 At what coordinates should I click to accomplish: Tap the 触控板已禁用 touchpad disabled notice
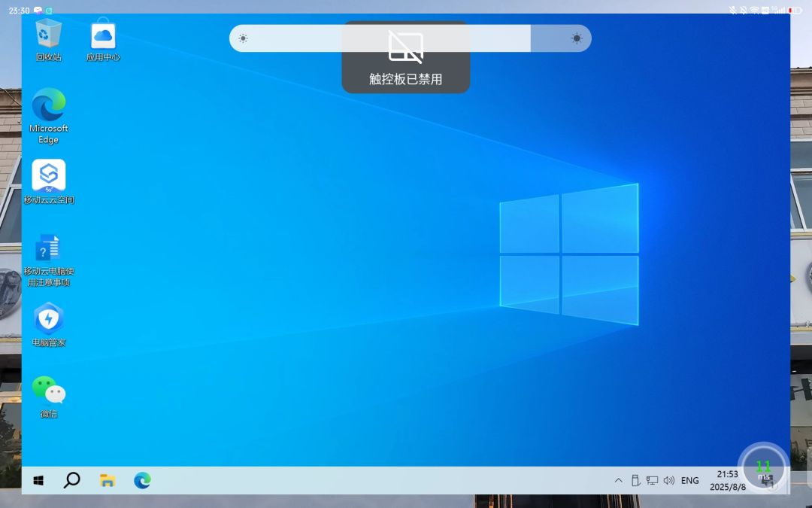point(405,57)
